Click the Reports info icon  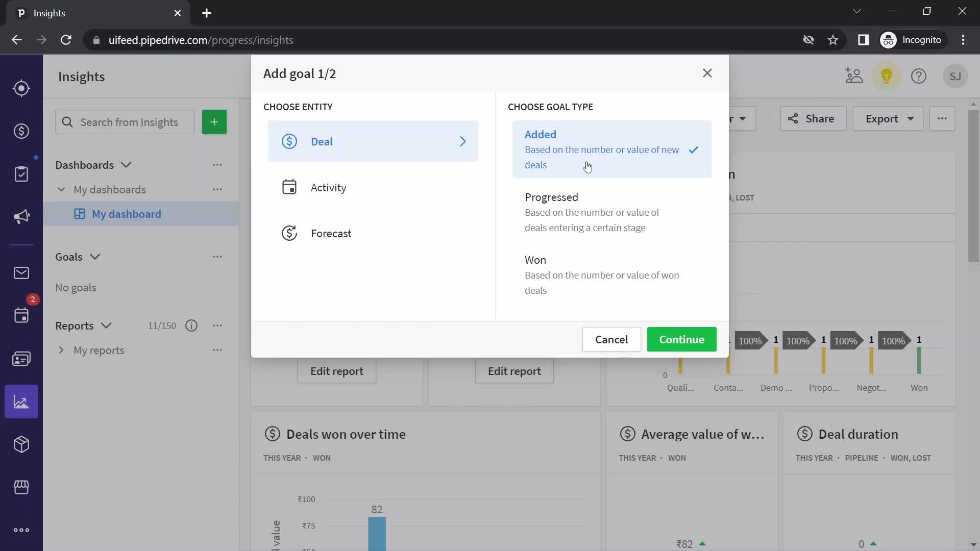[191, 325]
